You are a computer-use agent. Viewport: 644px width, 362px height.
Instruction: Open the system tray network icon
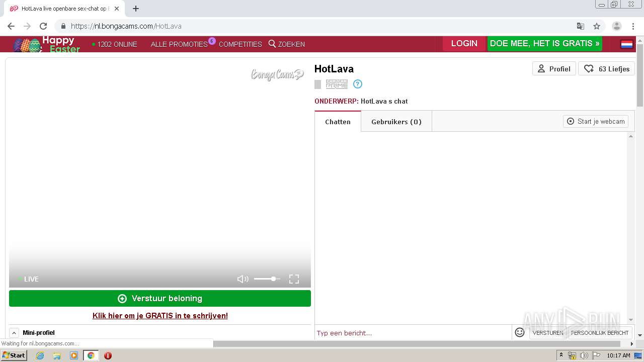point(572,355)
